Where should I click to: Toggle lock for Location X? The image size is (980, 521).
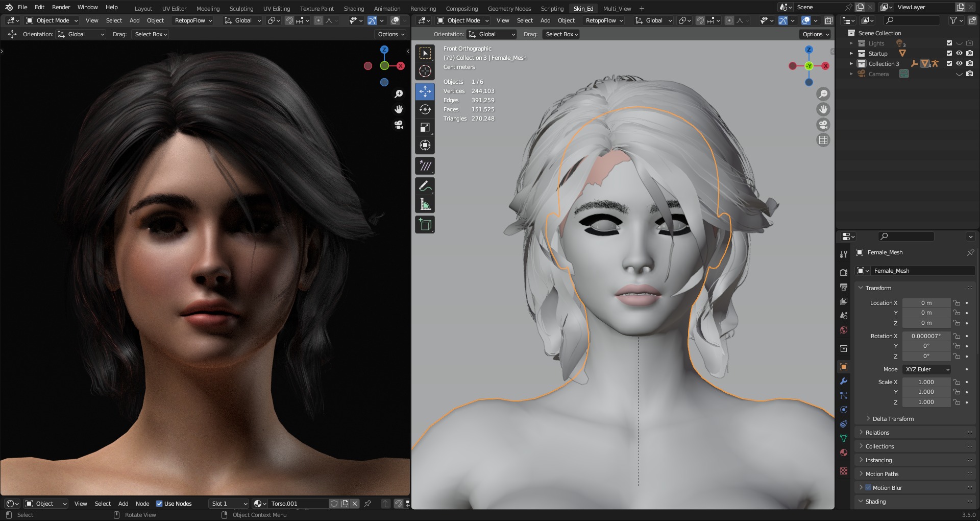pos(957,303)
